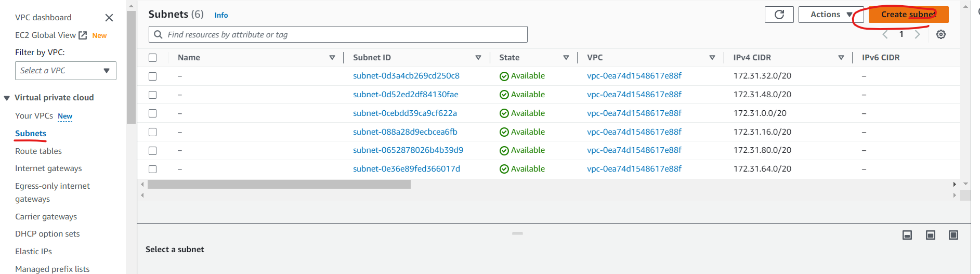Click the 172.31.64.0/20 CIDR cell
Image resolution: width=980 pixels, height=274 pixels.
coord(762,169)
